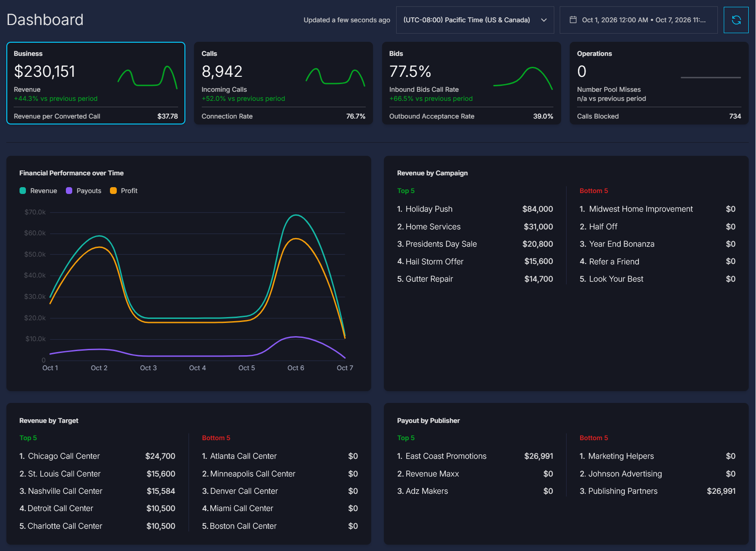
Task: Click Refer a Friend campaign
Action: tap(657, 262)
